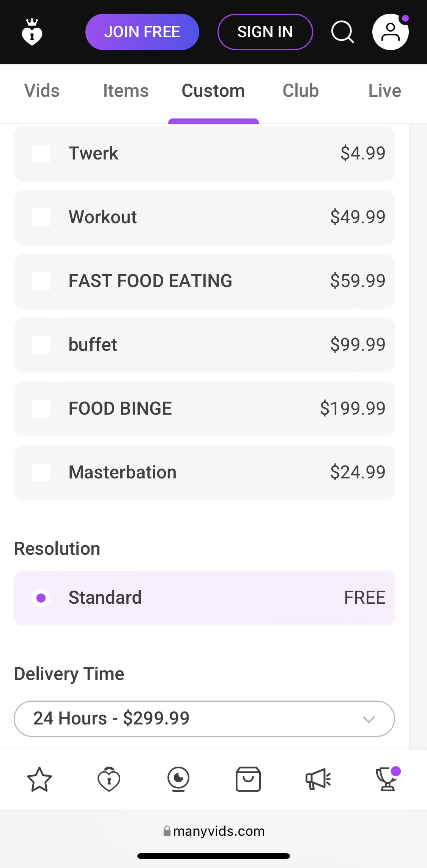This screenshot has height=868, width=427.
Task: Open the user profile avatar icon
Action: point(390,32)
